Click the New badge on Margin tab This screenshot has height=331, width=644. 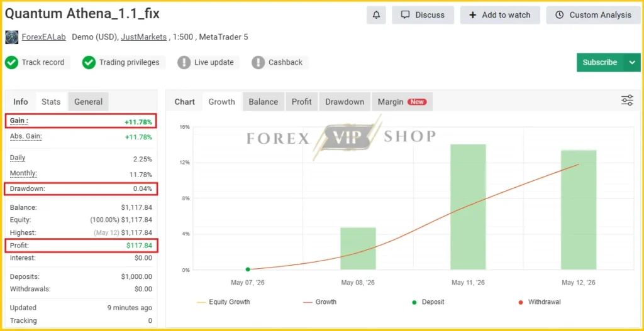click(x=417, y=102)
